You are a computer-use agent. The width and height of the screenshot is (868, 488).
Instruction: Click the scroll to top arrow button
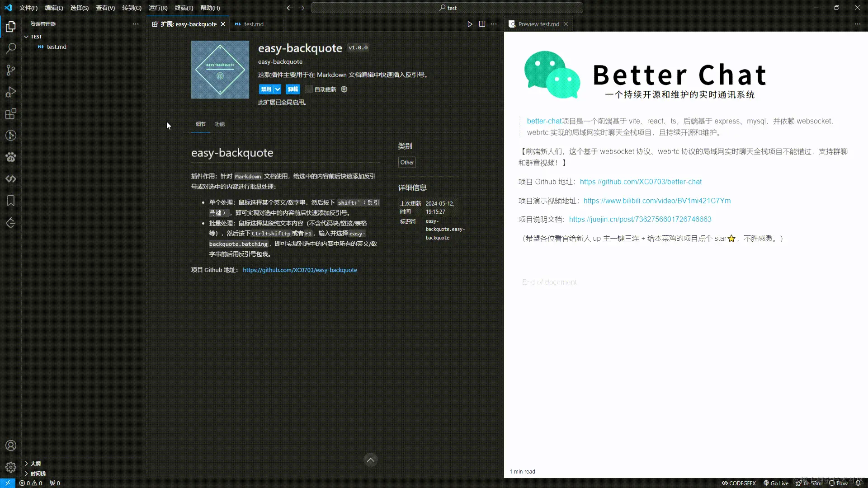[x=370, y=460]
